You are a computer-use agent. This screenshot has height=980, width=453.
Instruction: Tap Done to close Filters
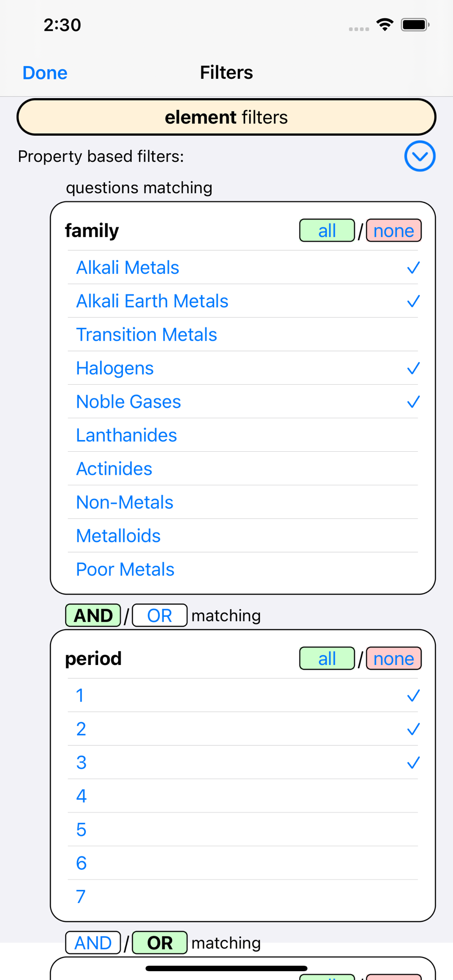(x=45, y=73)
